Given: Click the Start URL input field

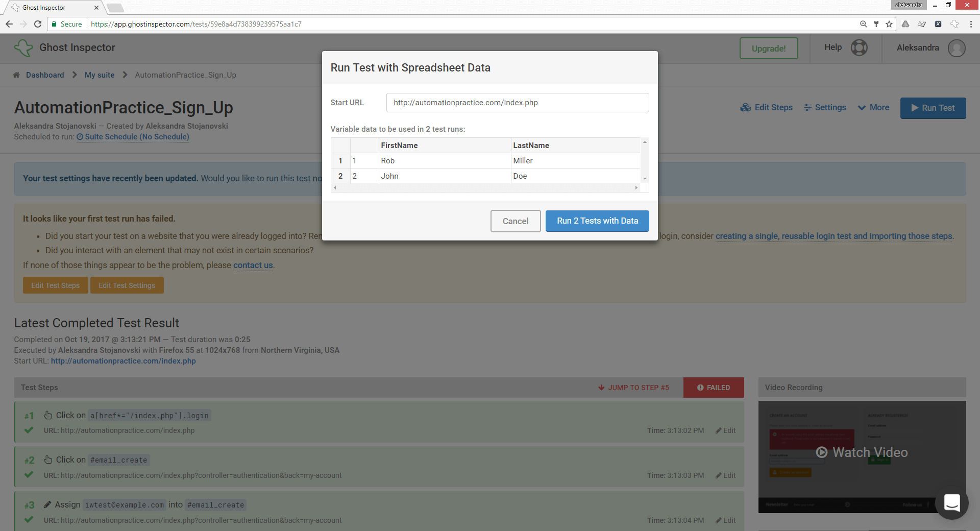Looking at the screenshot, I should click(x=518, y=103).
